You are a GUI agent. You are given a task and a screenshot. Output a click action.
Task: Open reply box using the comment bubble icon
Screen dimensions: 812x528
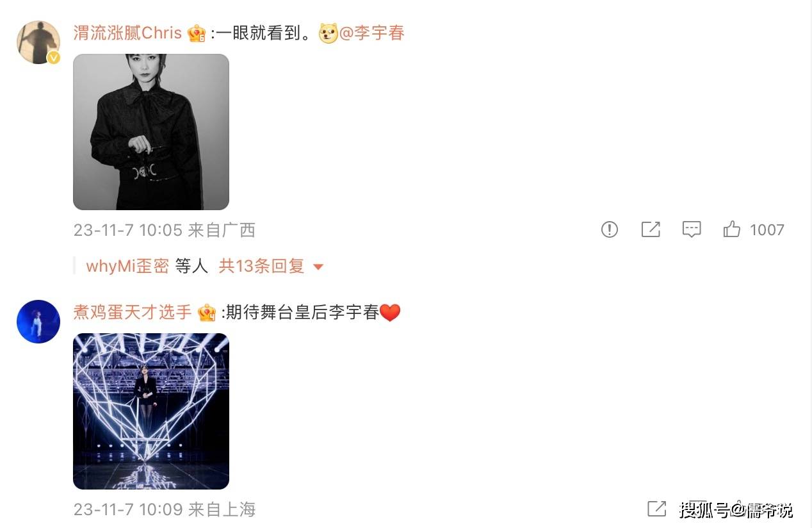[692, 229]
